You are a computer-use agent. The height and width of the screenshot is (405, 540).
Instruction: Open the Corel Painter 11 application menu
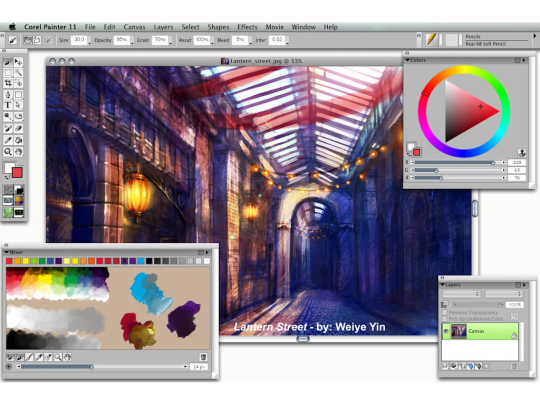[x=50, y=27]
